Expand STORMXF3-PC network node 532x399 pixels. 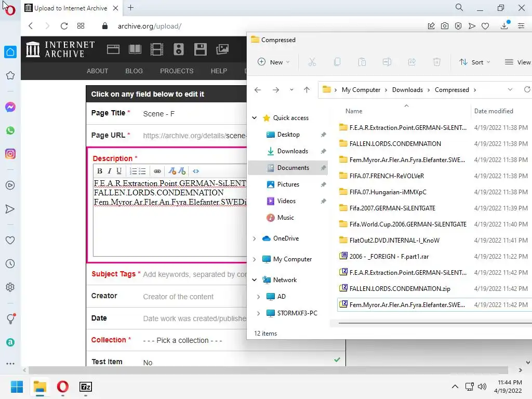[x=259, y=313]
